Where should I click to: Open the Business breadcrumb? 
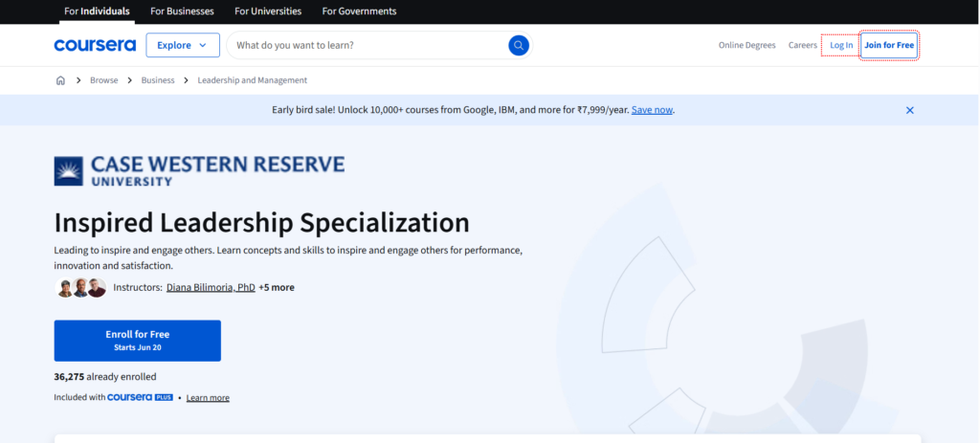[158, 80]
